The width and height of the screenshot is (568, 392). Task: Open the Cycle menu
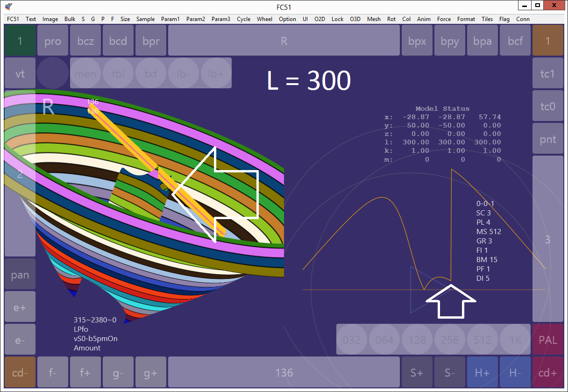pyautogui.click(x=244, y=19)
